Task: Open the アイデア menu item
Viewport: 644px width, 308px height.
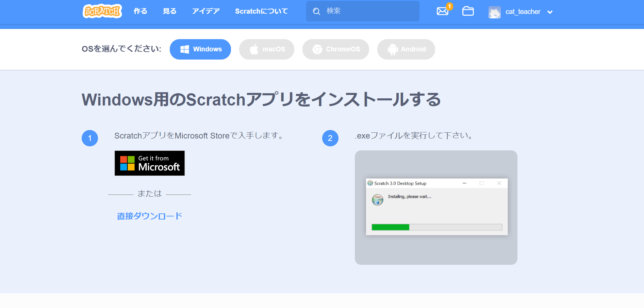Action: [x=206, y=11]
